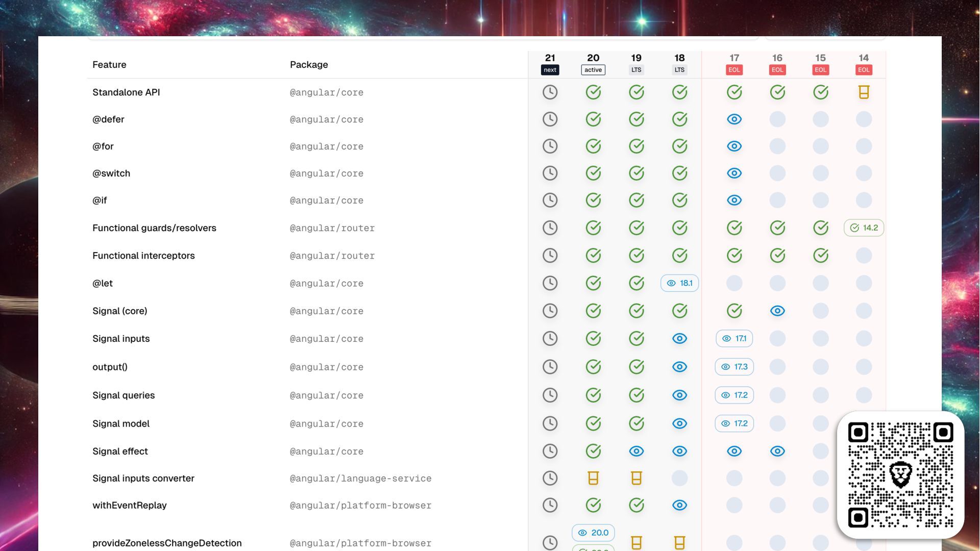This screenshot has width=980, height=551.
Task: Select the version 20 active column header
Action: (x=593, y=64)
